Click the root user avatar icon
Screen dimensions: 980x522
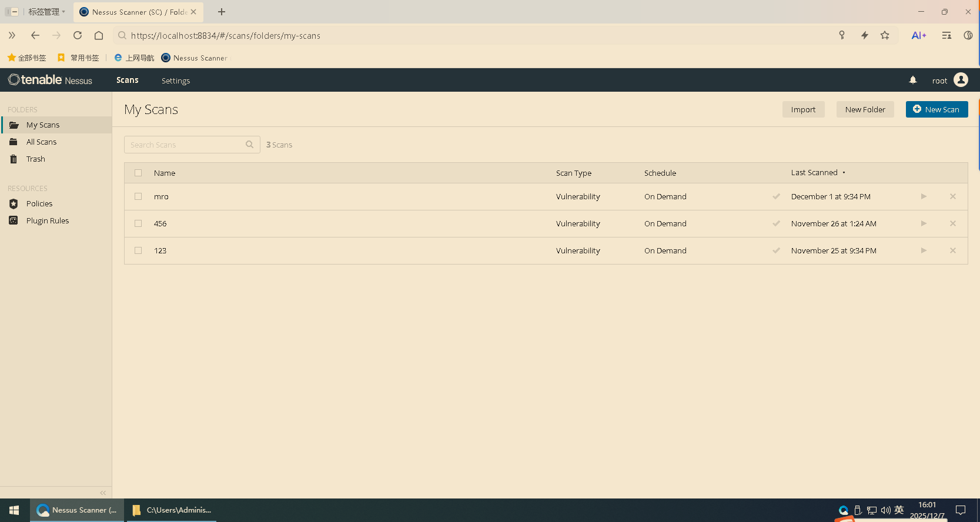coord(961,80)
